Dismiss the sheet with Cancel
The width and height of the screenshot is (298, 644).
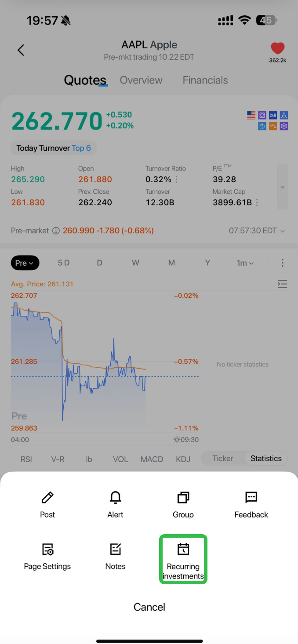coord(149,607)
